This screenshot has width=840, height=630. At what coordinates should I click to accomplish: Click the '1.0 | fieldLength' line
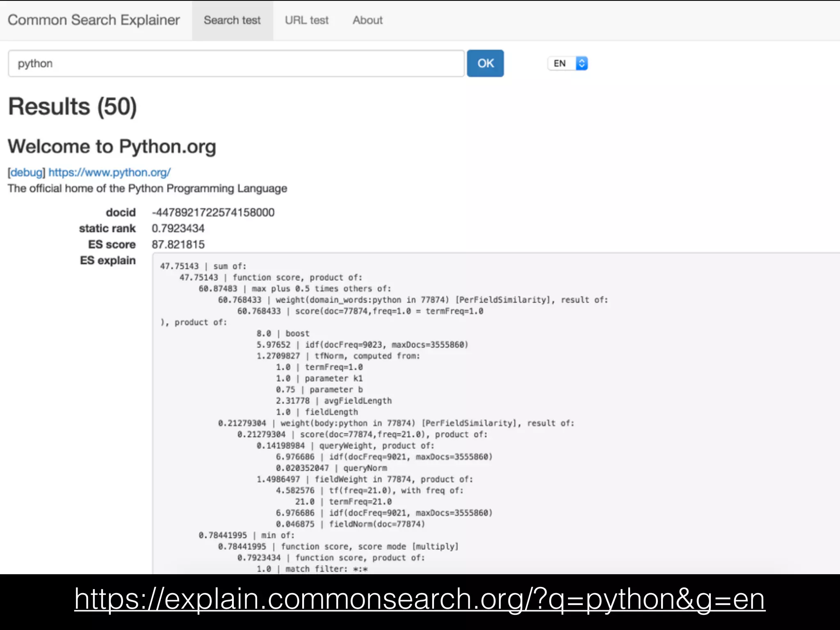pyautogui.click(x=317, y=412)
